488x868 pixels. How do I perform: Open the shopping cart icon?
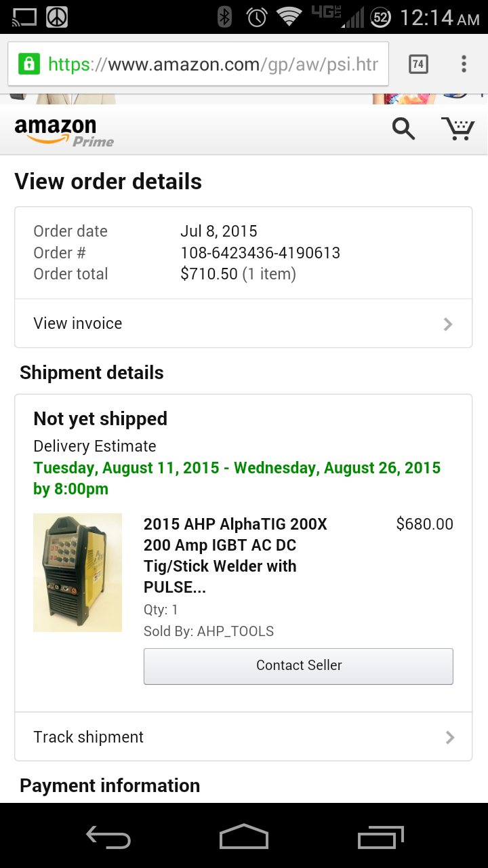(x=457, y=128)
